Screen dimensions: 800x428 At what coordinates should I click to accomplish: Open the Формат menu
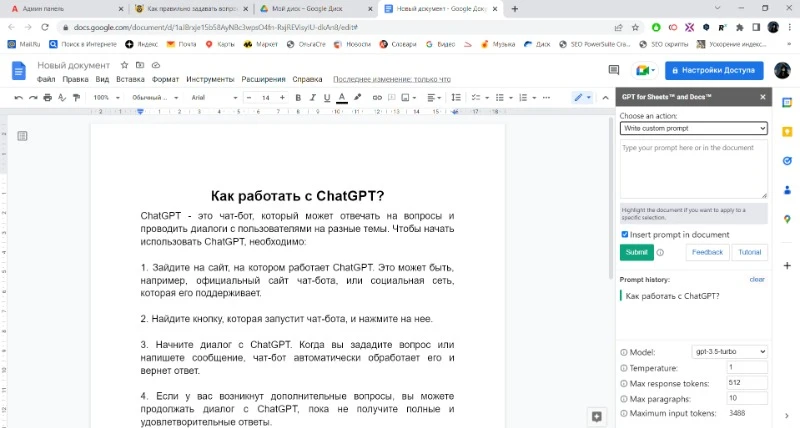tap(165, 79)
